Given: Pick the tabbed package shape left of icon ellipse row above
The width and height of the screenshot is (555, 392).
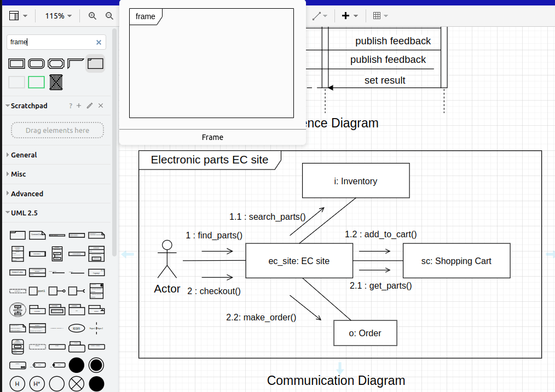Looking at the screenshot, I should click(37, 309).
